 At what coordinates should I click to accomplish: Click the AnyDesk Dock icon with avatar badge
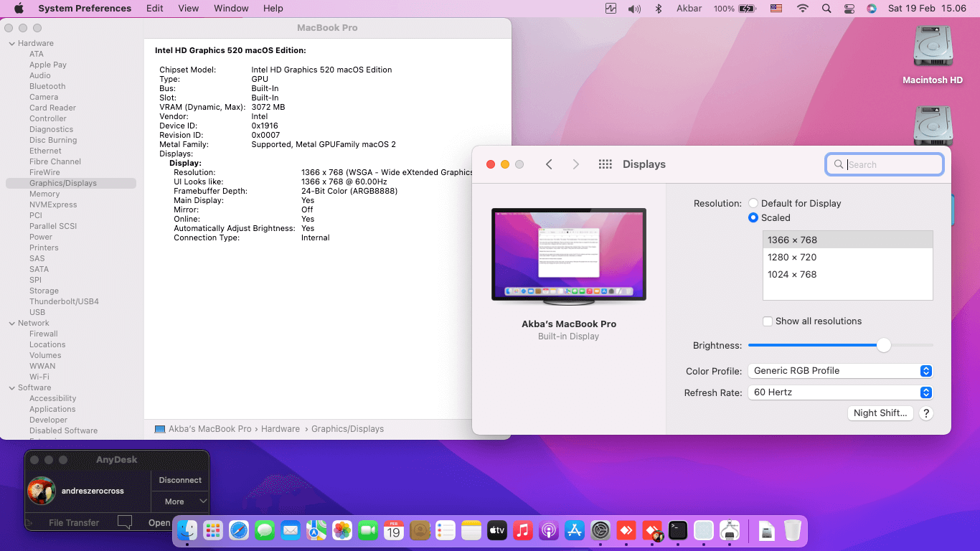click(x=652, y=530)
